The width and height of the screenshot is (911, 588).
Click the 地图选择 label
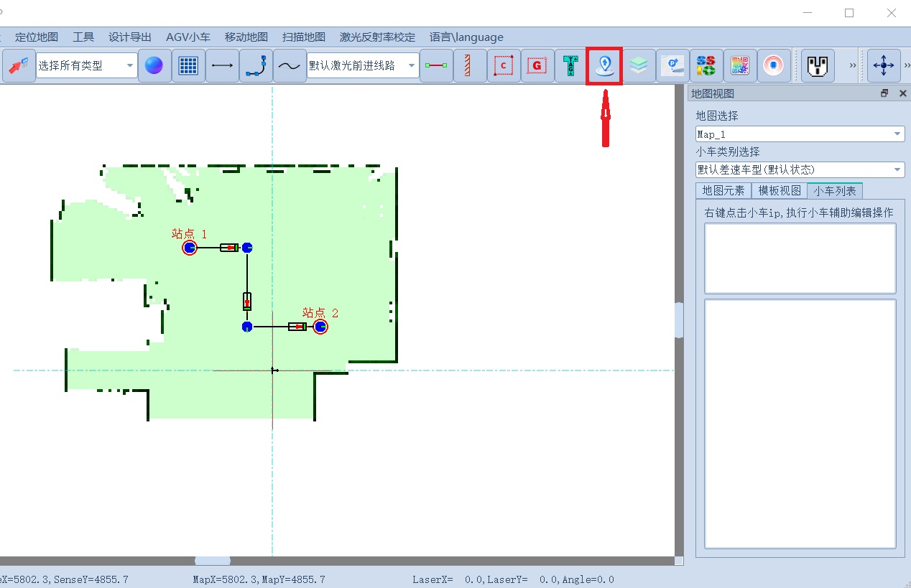coord(717,116)
